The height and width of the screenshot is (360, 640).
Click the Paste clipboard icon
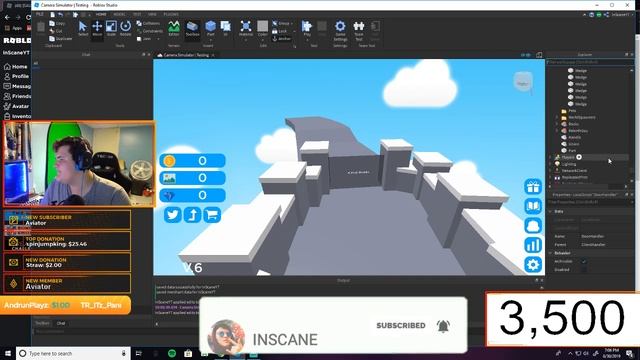click(41, 28)
